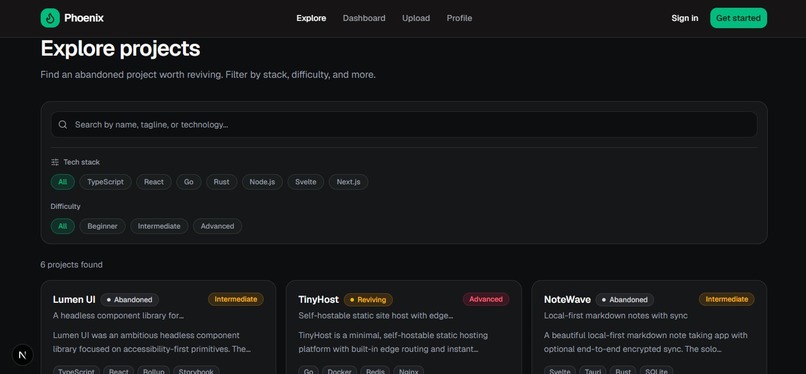The image size is (806, 374).
Task: Click the '6 projects found' text
Action: 71,265
